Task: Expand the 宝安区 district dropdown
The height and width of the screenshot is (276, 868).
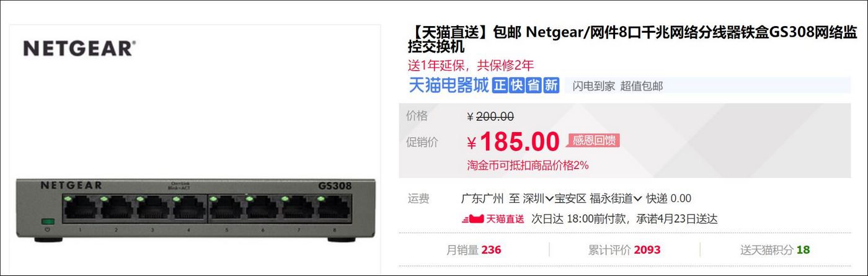Action: tap(570, 198)
